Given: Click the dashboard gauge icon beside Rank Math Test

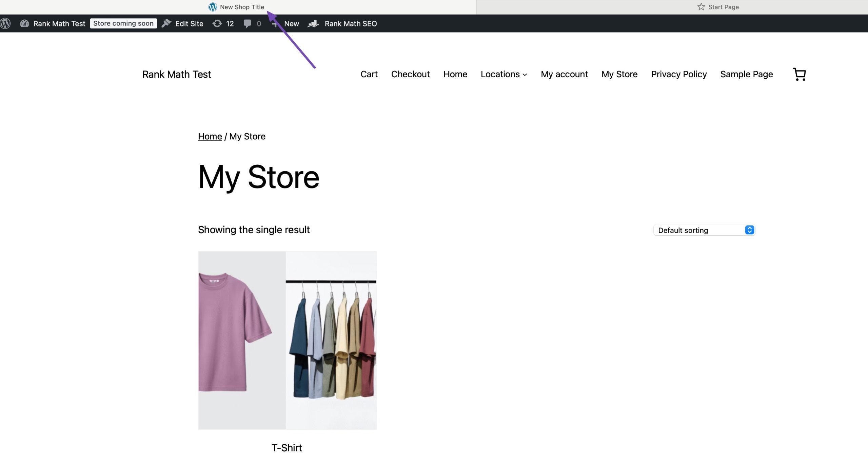Looking at the screenshot, I should pyautogui.click(x=24, y=23).
